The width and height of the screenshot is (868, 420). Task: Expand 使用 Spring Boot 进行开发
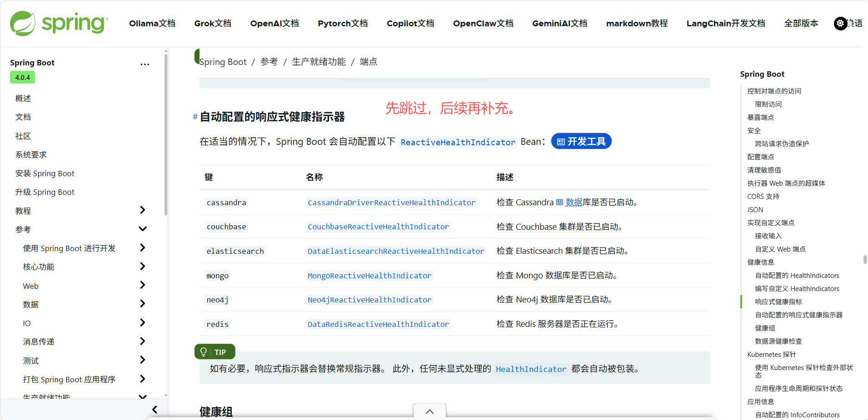click(143, 247)
